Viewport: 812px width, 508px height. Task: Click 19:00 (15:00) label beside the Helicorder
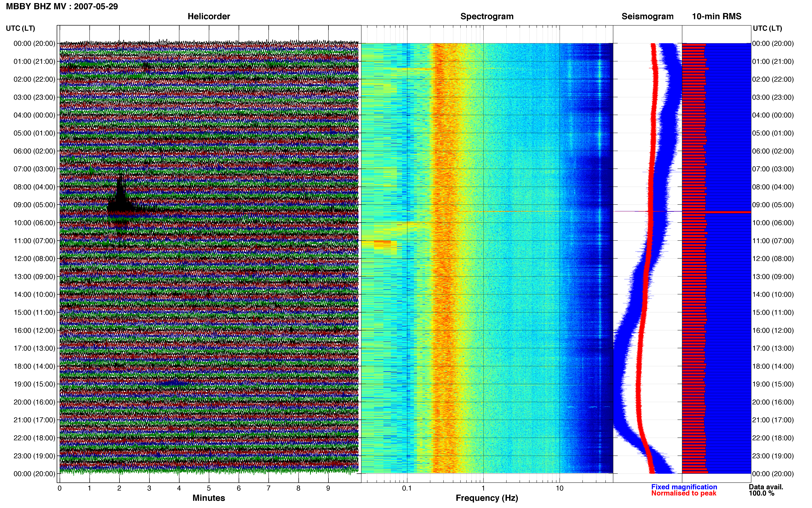pyautogui.click(x=34, y=384)
